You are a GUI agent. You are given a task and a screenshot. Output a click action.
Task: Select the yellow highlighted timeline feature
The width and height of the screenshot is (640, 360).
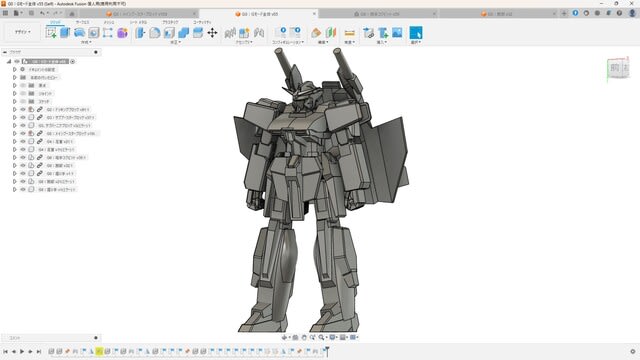(99, 351)
